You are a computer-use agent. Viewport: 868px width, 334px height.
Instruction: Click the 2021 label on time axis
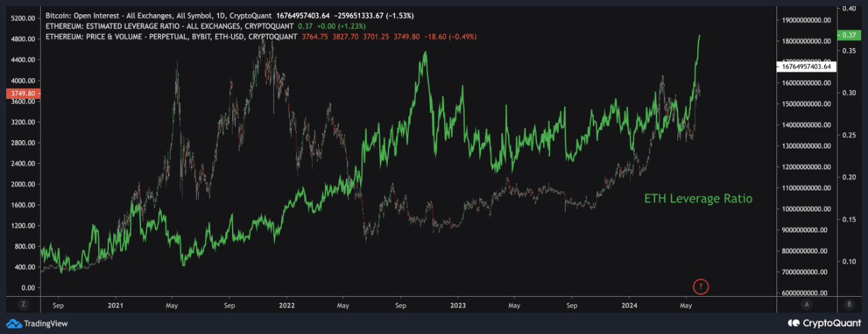point(116,306)
